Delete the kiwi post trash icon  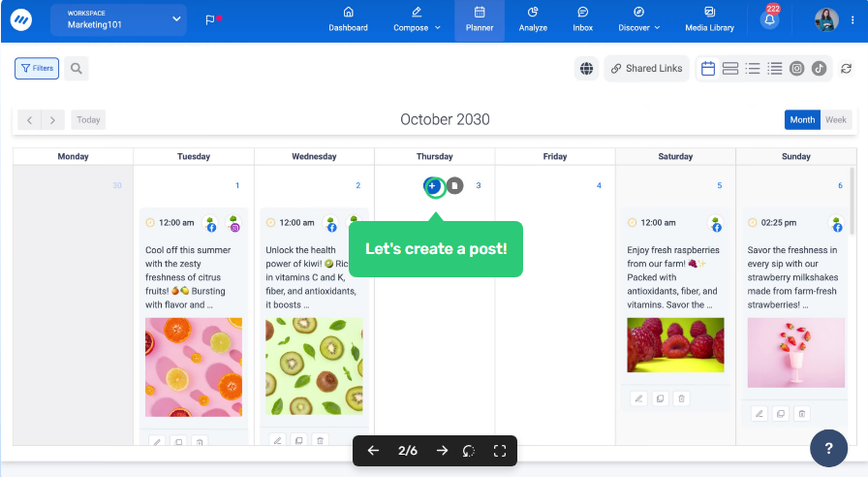320,440
